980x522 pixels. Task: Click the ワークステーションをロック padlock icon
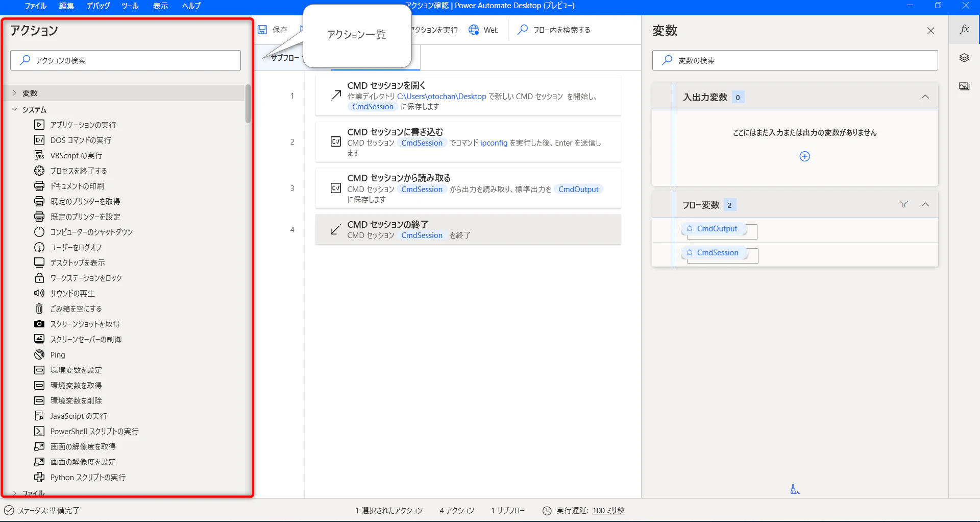39,278
